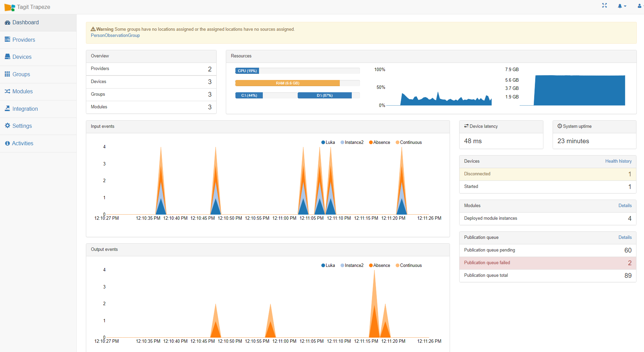The height and width of the screenshot is (352, 644).
Task: Click the Publication queue failed row
Action: tap(548, 263)
